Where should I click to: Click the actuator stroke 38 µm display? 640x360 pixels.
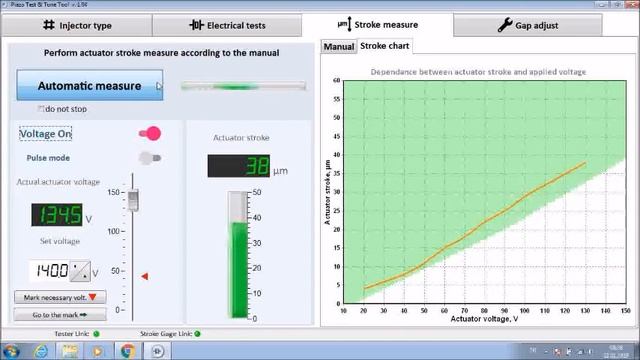click(239, 166)
